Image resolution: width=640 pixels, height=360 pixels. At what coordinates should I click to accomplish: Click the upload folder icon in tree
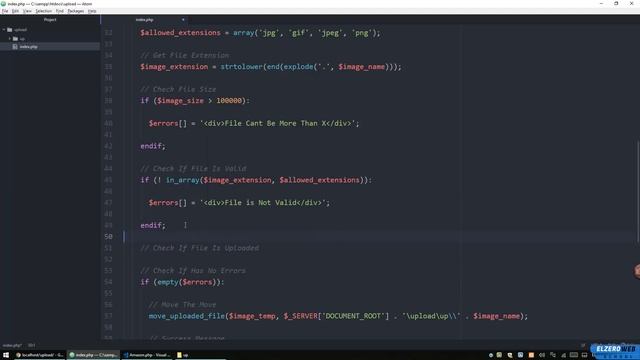click(10, 30)
